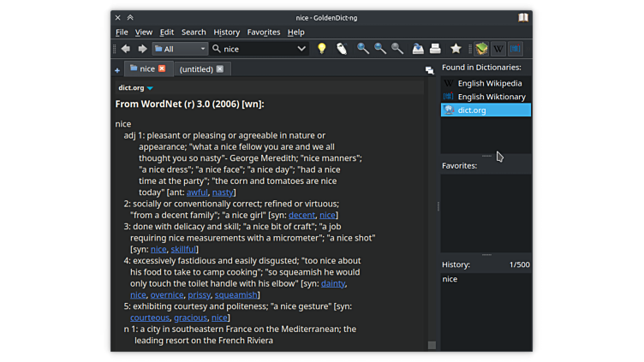This screenshot has height=362, width=644.
Task: Toggle the English Wiktionary dictionary button
Action: [x=515, y=49]
